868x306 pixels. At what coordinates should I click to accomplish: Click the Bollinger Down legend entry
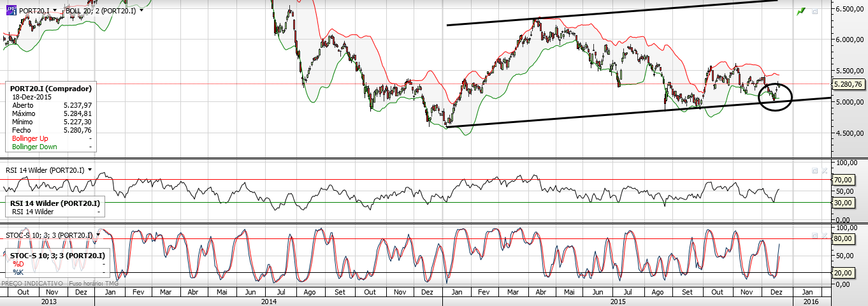(34, 147)
